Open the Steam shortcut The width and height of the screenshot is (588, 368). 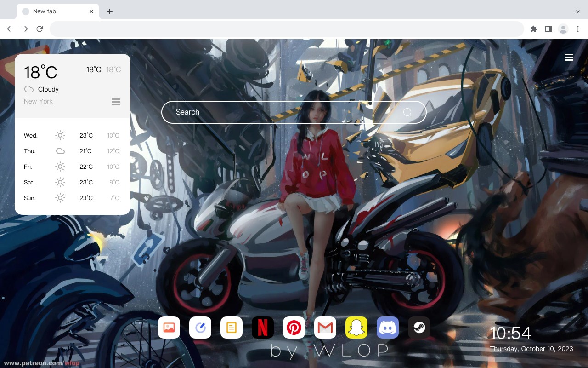coord(419,328)
